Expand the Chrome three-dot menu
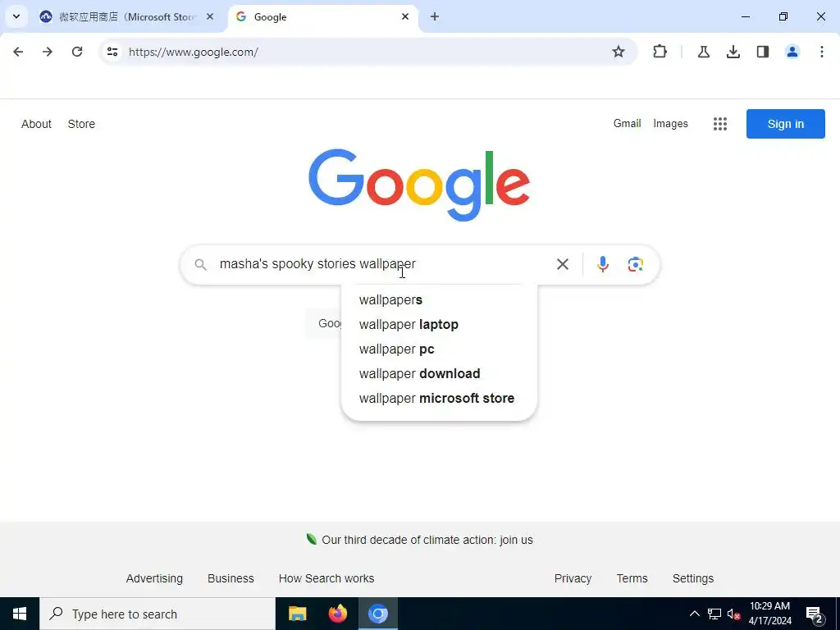Screen dimensions: 840x630 (x=821, y=52)
